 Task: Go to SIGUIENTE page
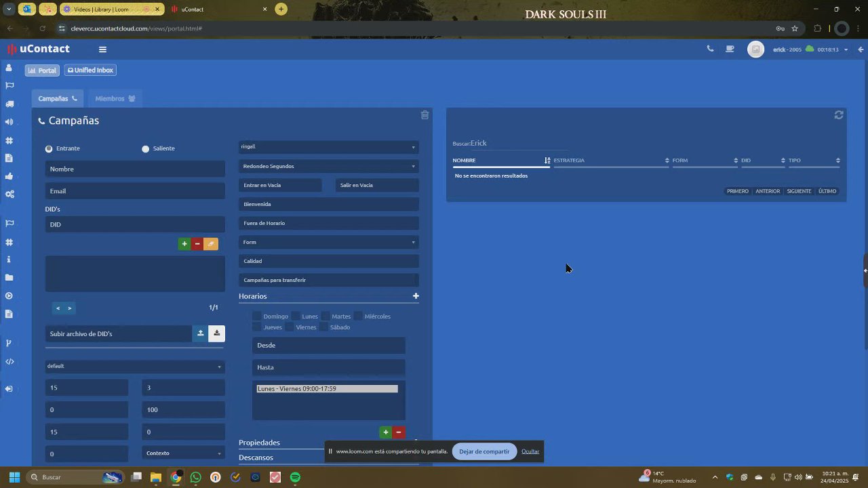coord(799,191)
